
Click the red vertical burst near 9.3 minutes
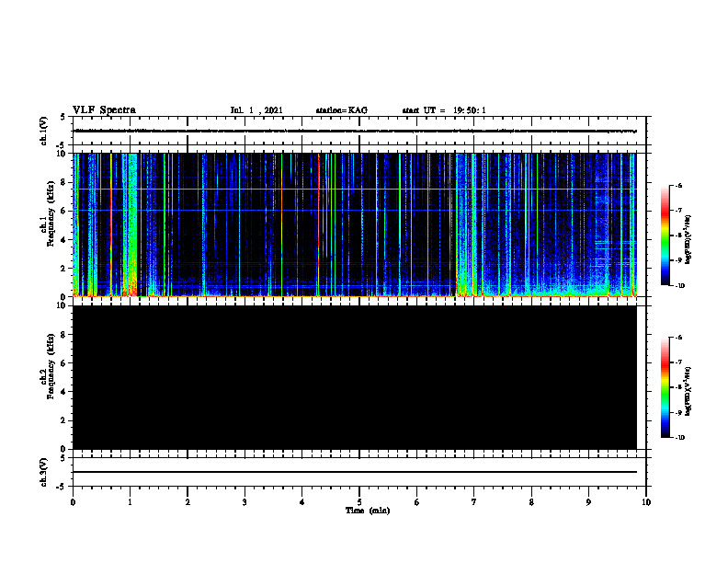tap(608, 224)
